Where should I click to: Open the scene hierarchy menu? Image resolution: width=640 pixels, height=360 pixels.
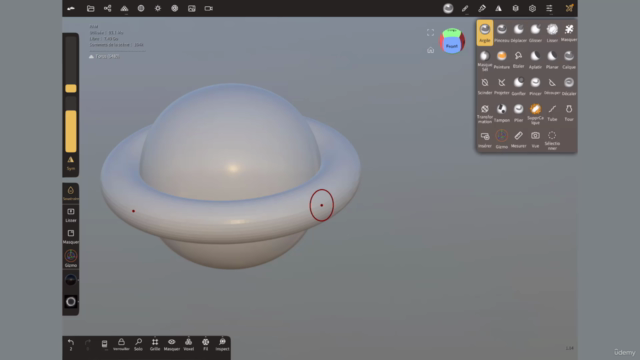tap(107, 8)
